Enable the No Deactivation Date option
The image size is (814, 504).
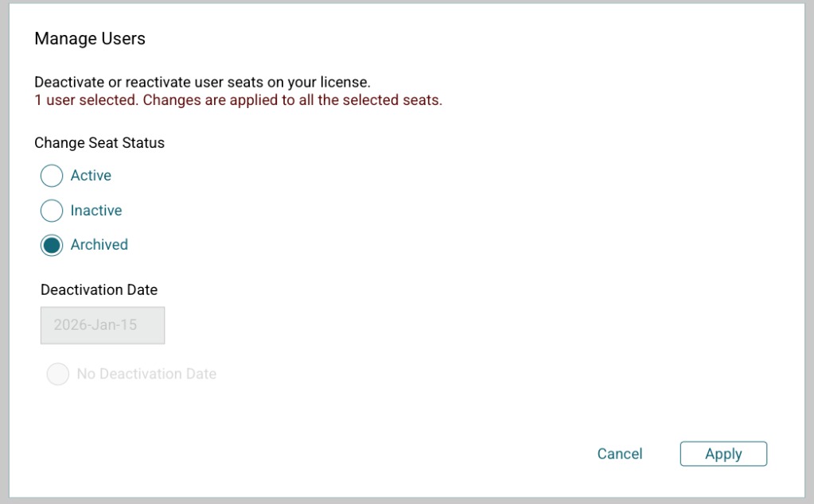[x=58, y=374]
